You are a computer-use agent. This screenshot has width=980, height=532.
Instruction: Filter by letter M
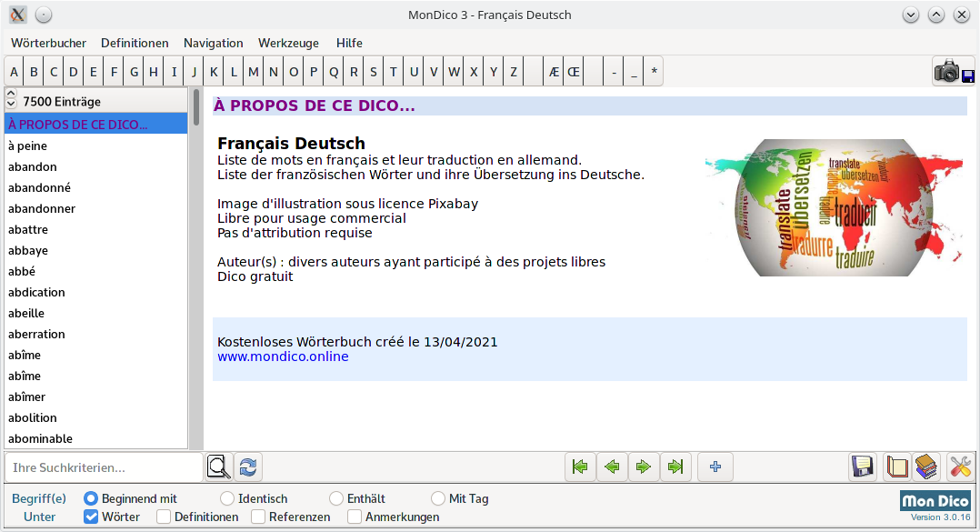pos(253,72)
